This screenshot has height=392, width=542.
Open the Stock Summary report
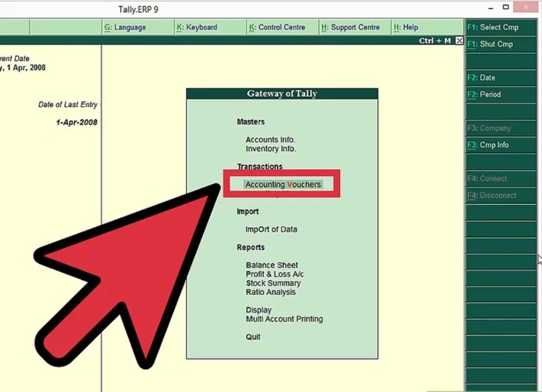273,283
